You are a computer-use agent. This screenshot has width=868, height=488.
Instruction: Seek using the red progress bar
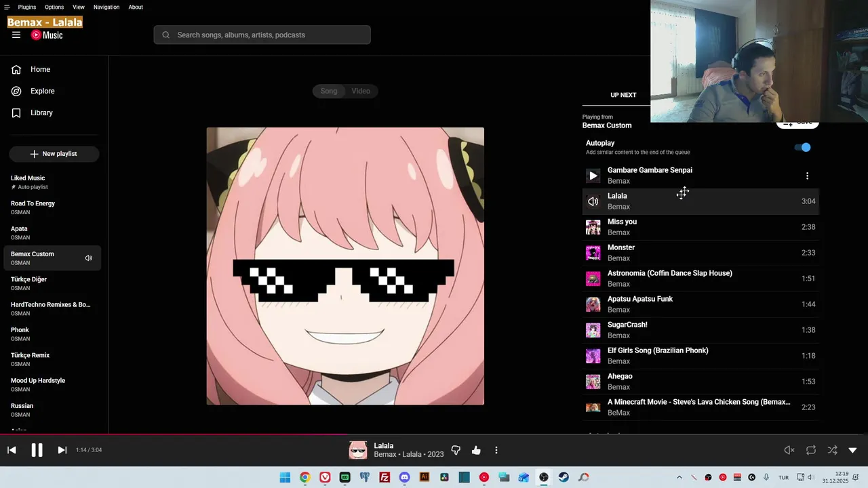[x=434, y=434]
